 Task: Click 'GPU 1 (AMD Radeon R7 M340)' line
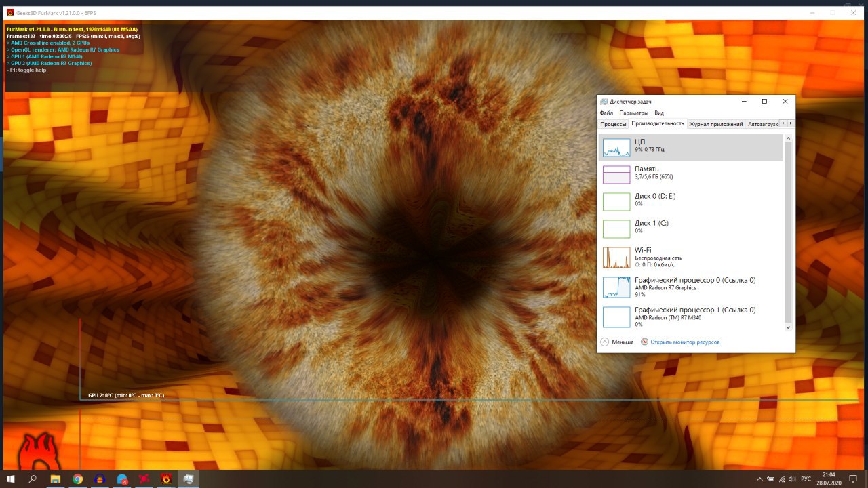point(45,56)
